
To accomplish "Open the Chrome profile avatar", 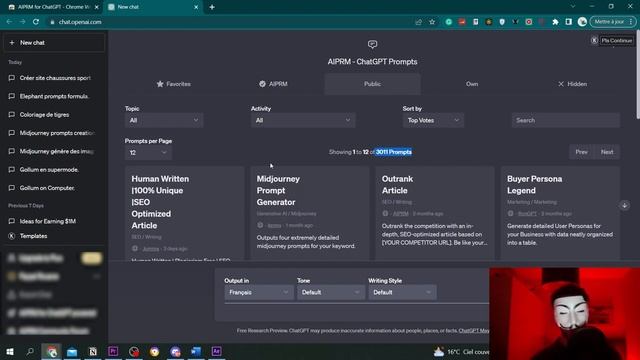I will pyautogui.click(x=582, y=22).
